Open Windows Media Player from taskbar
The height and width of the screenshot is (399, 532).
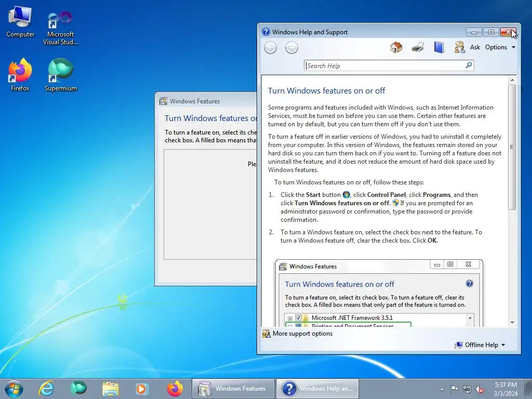[x=142, y=389]
